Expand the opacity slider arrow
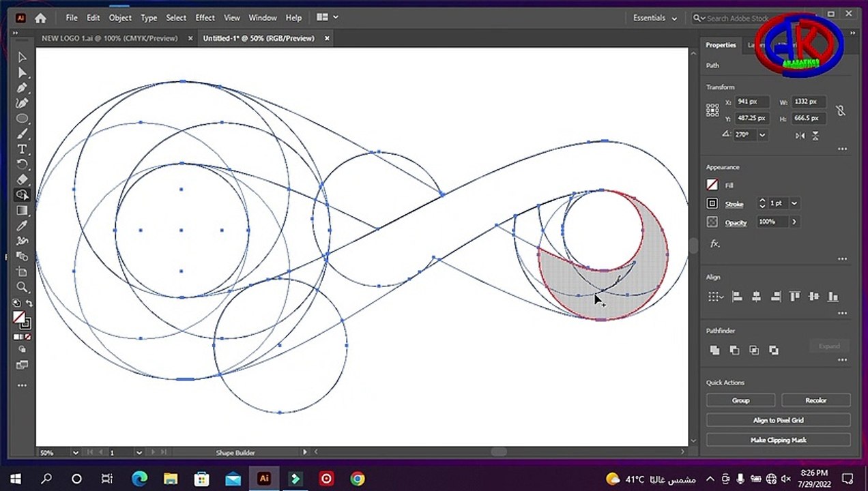868x491 pixels. tap(794, 222)
